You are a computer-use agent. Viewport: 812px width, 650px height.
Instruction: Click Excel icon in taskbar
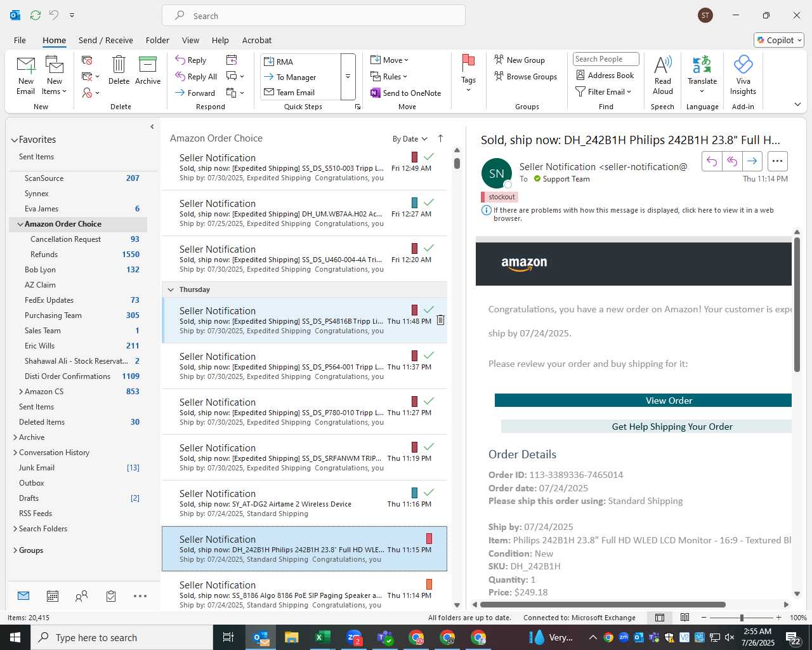click(322, 637)
